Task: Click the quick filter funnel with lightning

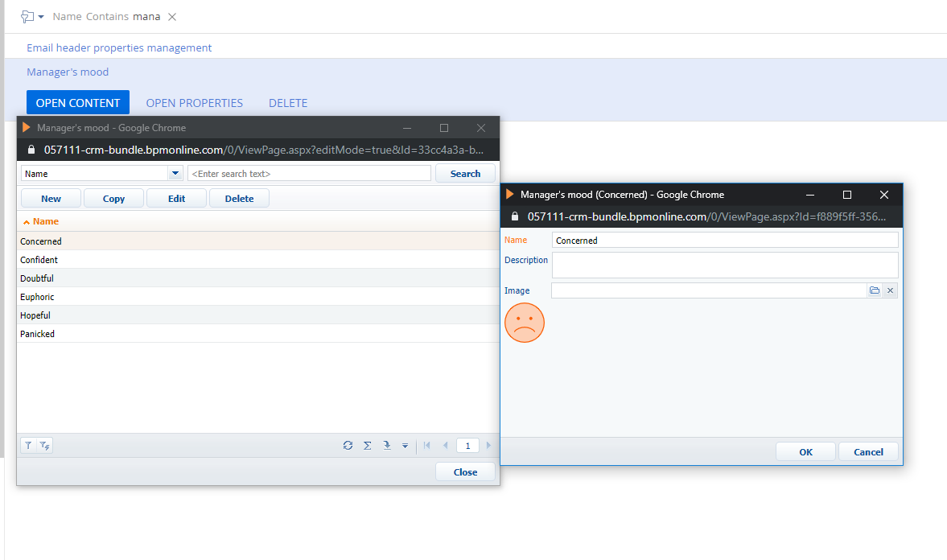Action: 45,445
